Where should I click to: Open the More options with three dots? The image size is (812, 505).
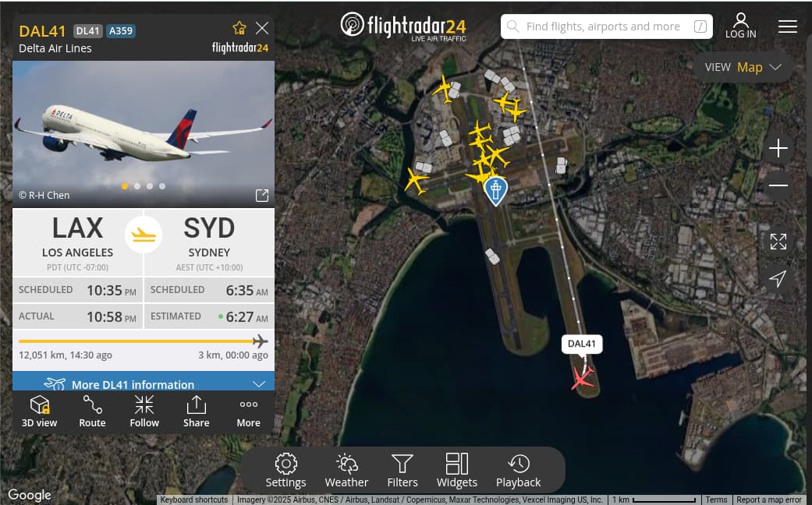tap(249, 411)
